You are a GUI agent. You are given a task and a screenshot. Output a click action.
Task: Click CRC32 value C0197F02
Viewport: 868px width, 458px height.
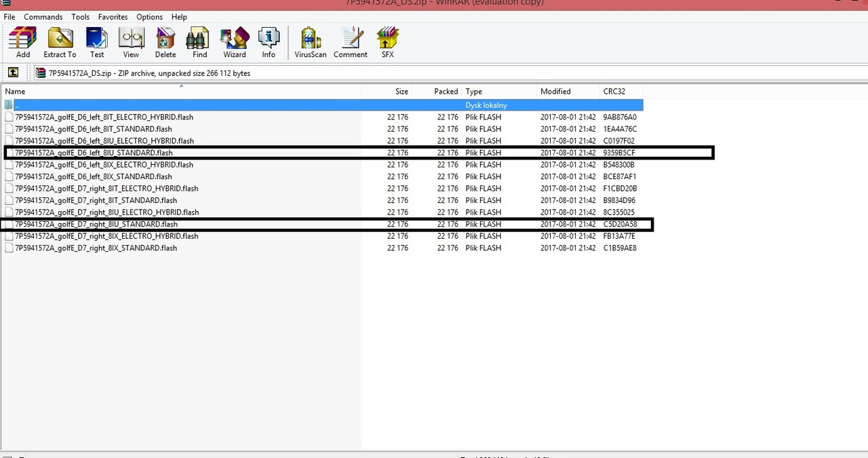pos(619,141)
